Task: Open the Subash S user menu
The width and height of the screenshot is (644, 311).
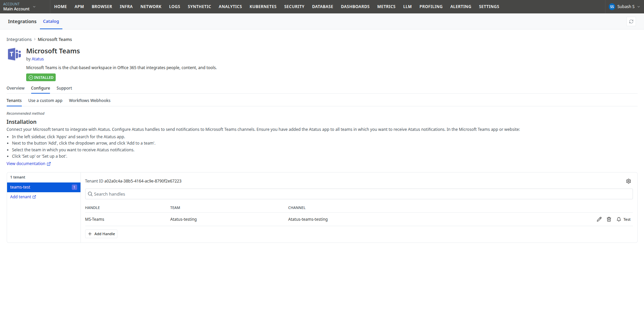Action: (625, 7)
